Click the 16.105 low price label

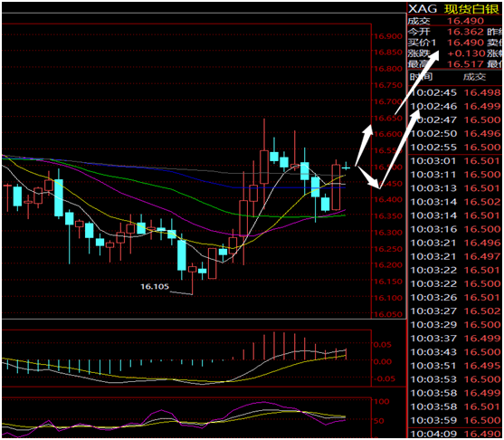155,286
